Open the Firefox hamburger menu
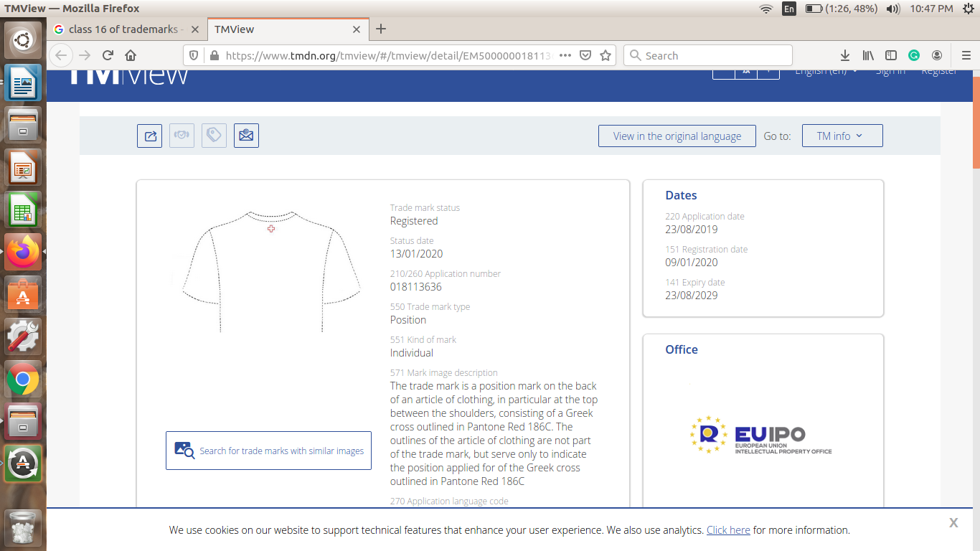The image size is (980, 551). point(966,55)
